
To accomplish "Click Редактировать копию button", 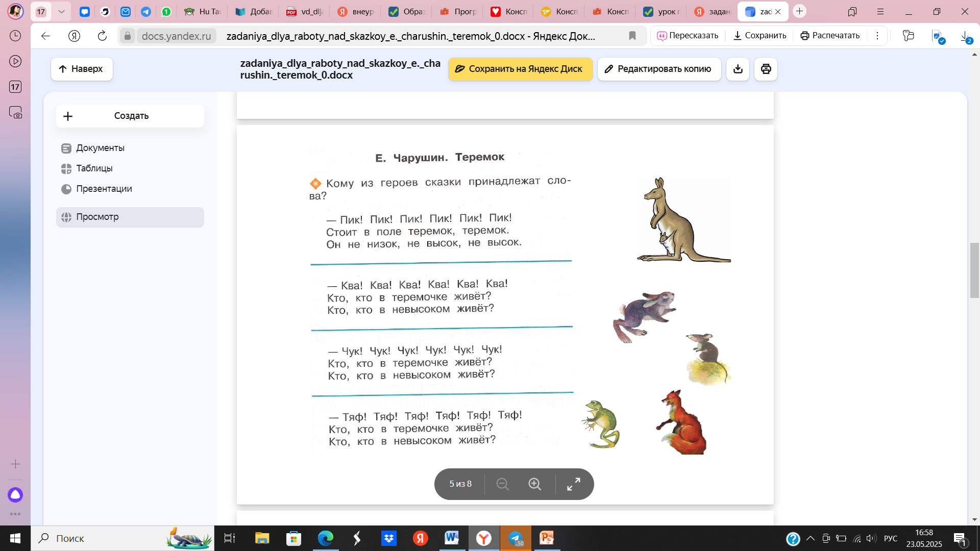I will pyautogui.click(x=659, y=69).
